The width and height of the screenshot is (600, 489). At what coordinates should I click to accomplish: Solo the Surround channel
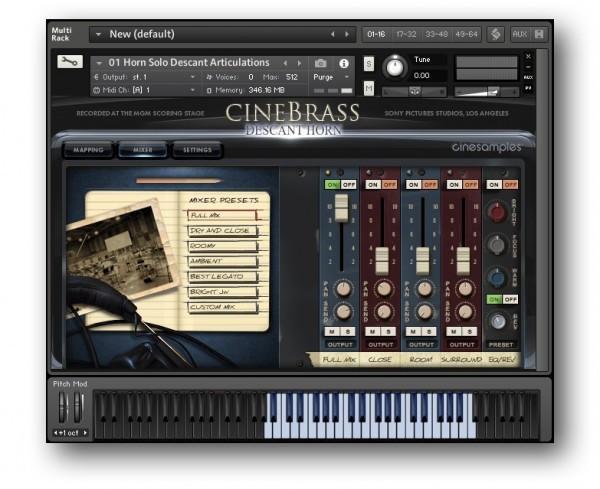tap(470, 331)
